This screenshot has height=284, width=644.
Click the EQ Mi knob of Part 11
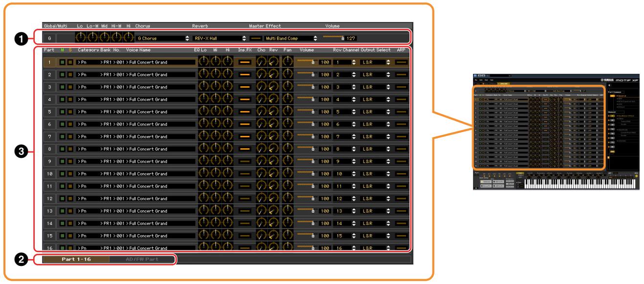coord(215,186)
